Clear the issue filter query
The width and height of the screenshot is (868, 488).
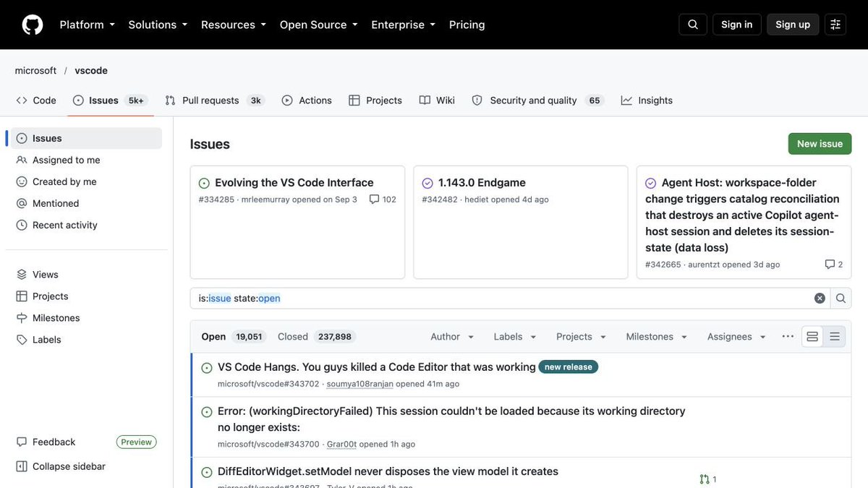pyautogui.click(x=820, y=299)
